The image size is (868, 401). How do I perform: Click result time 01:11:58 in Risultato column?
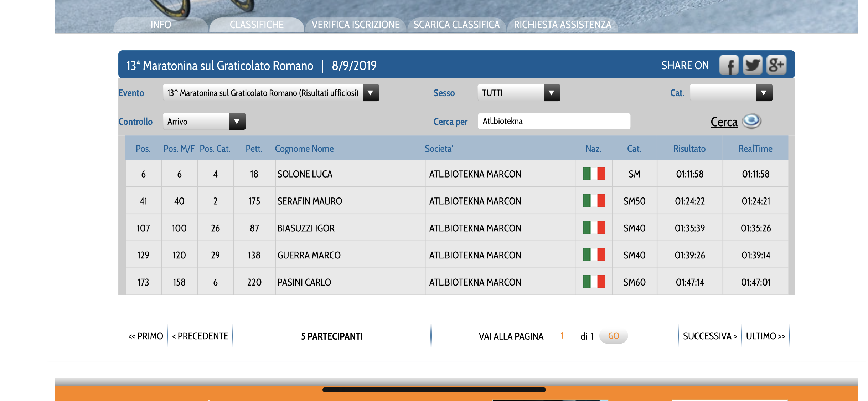[689, 174]
